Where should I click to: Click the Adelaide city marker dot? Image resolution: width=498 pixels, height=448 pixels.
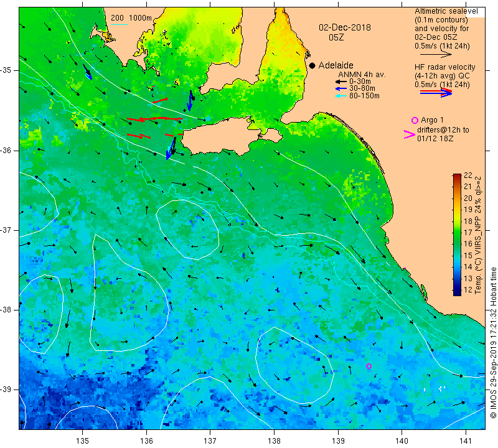tap(312, 65)
